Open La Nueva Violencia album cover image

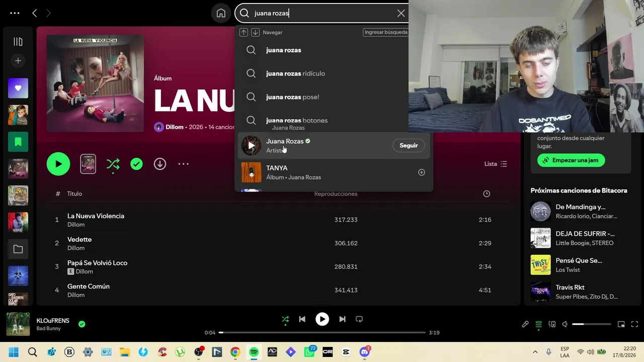point(95,83)
